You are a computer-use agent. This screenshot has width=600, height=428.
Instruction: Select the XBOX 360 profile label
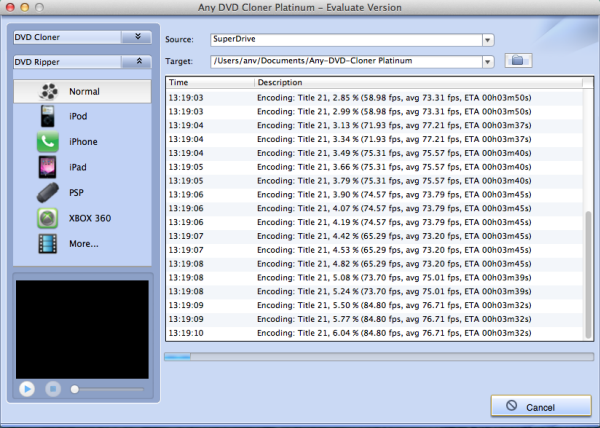point(90,218)
